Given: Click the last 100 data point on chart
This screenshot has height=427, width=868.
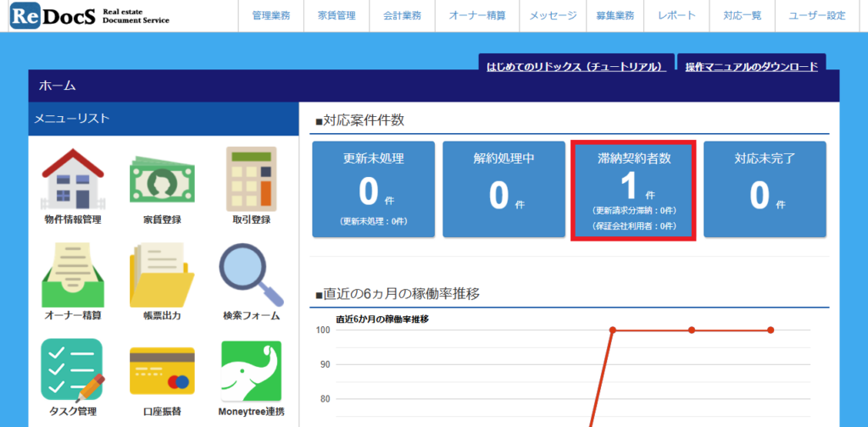Looking at the screenshot, I should [771, 330].
